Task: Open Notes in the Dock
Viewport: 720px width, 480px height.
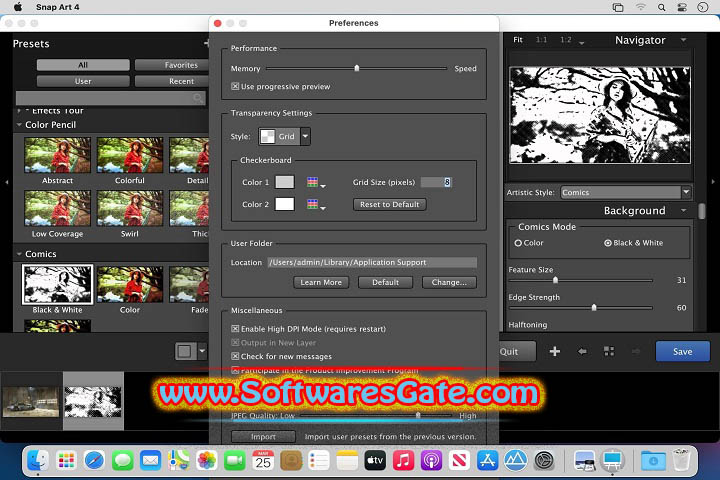Action: [347, 460]
